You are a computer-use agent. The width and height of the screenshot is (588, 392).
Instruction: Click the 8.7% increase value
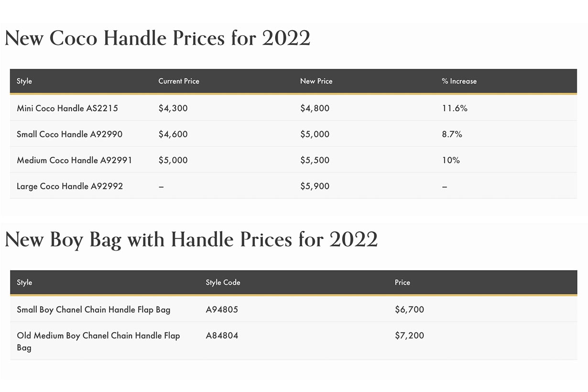tap(452, 134)
